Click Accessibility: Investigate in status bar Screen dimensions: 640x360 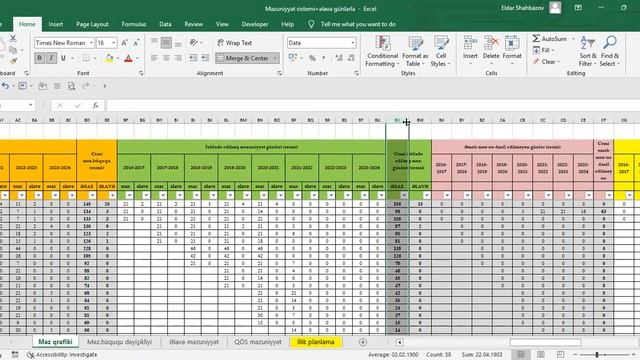pos(62,355)
